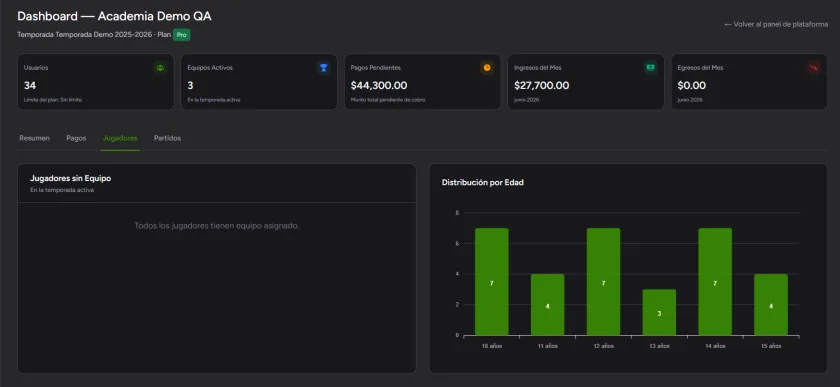Click the 13 años bar showing 3
Viewport: 840px width, 387px height.
click(x=659, y=312)
